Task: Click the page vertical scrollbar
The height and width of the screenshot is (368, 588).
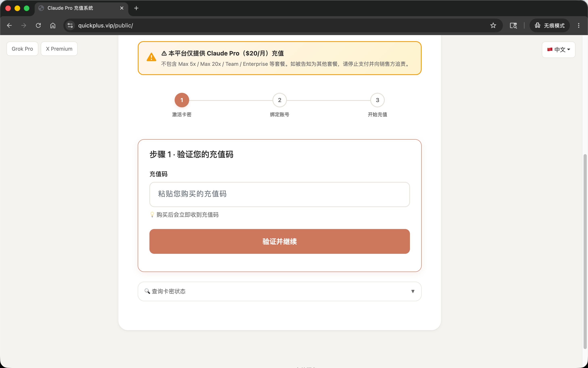Action: click(585, 251)
